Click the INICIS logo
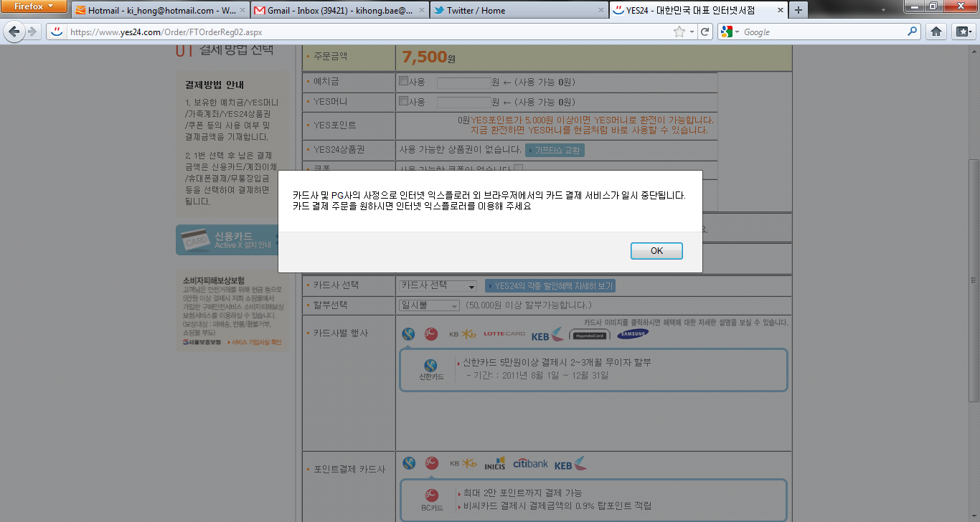This screenshot has height=522, width=980. [x=495, y=464]
